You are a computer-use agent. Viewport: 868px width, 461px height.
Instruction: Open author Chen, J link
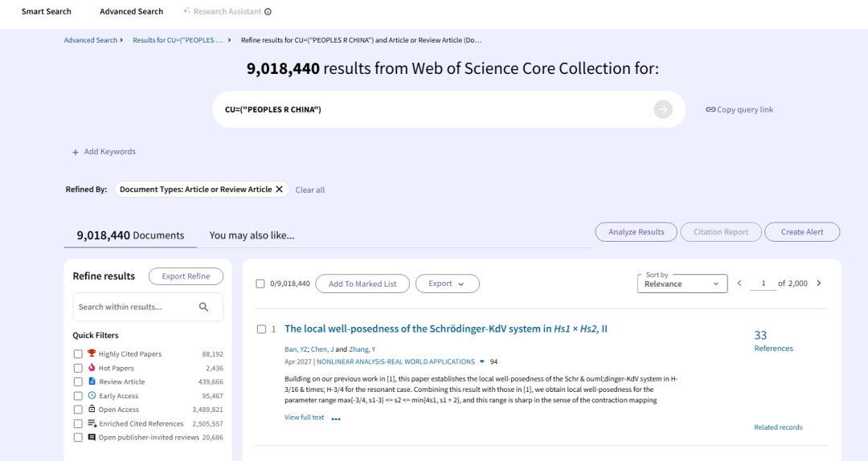click(x=322, y=349)
